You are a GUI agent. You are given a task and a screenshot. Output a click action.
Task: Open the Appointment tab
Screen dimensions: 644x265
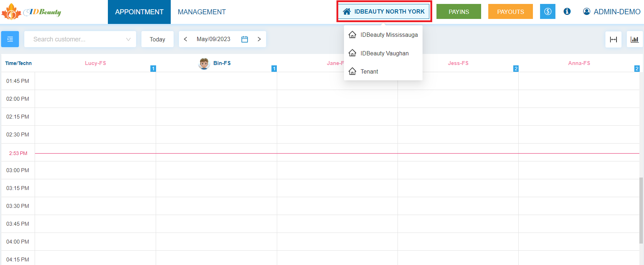click(139, 12)
